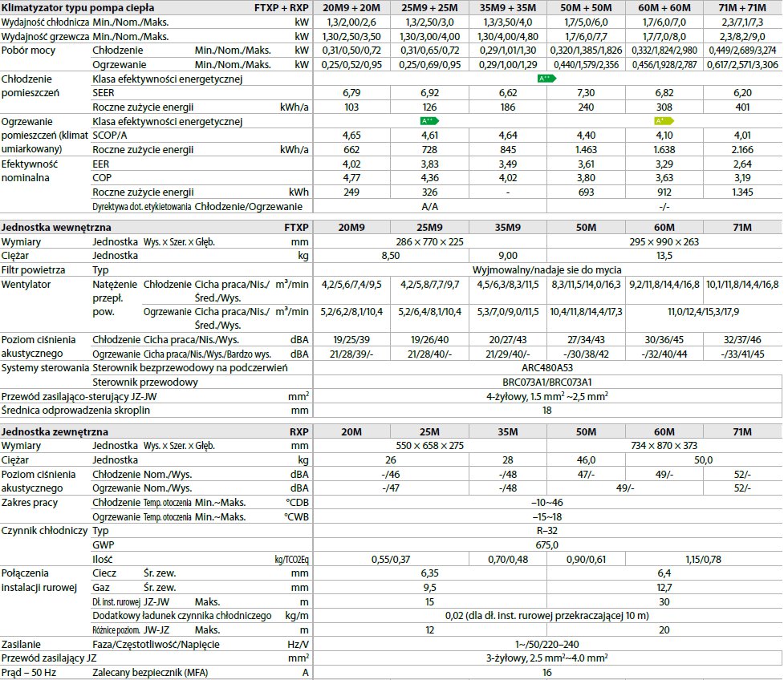Click outdoor cooling sound value '-/46'
Viewport: 784px width, 680px height.
tap(391, 475)
